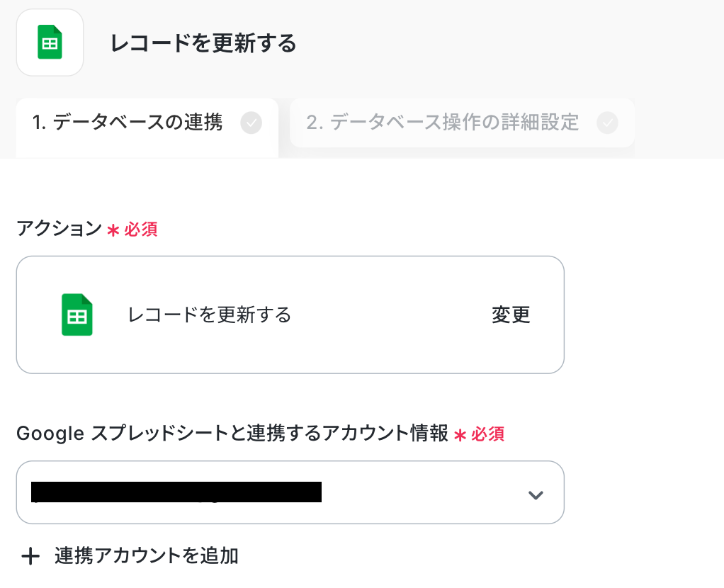Expand the account dropdown chevron arrow

click(536, 494)
